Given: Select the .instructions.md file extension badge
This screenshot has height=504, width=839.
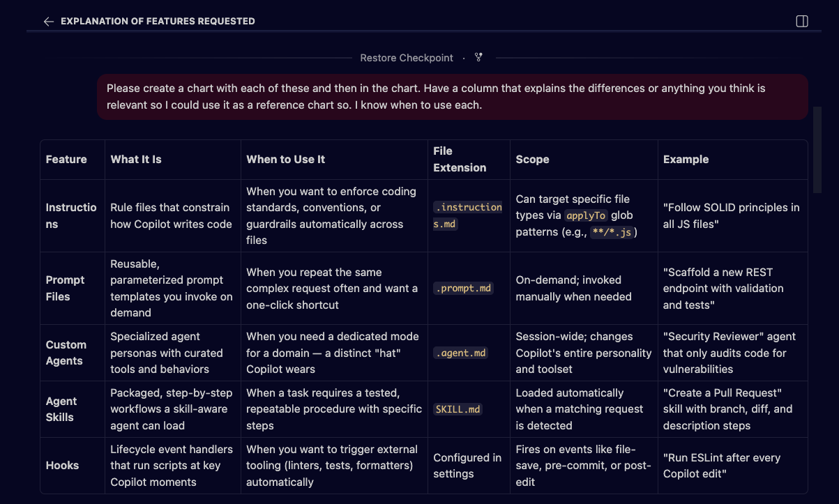Looking at the screenshot, I should click(468, 215).
